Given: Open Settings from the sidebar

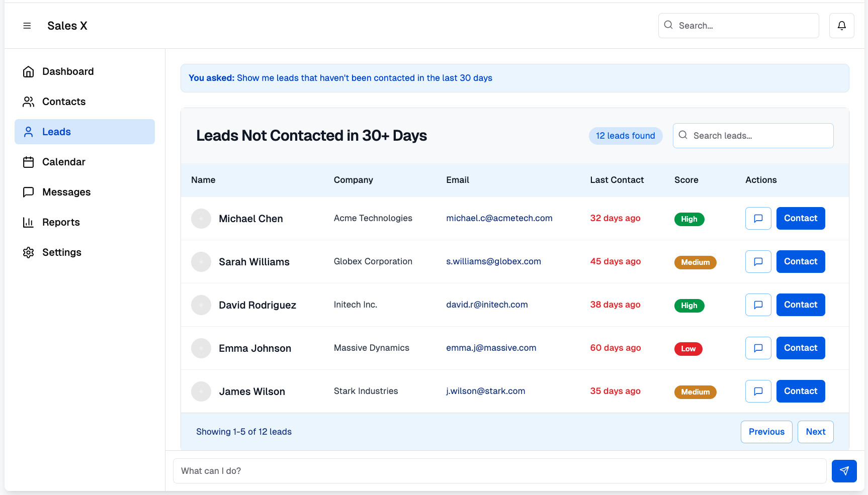Looking at the screenshot, I should [84, 252].
